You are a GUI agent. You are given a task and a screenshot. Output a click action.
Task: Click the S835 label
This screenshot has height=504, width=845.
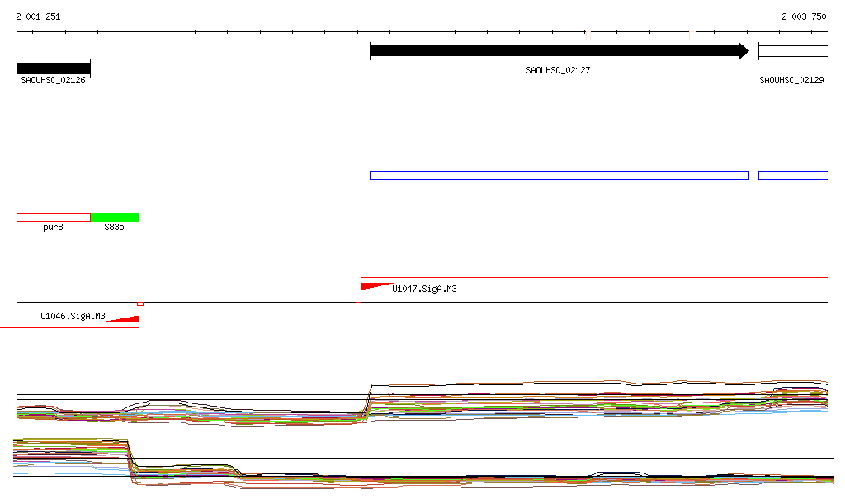click(114, 227)
